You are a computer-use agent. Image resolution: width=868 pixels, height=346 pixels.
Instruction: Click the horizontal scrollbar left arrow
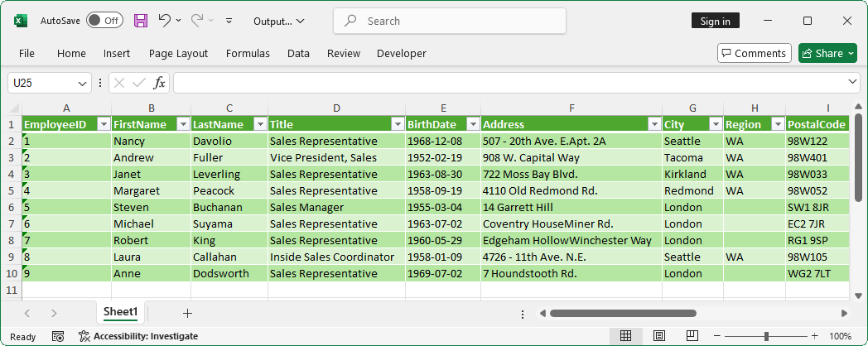(x=543, y=314)
